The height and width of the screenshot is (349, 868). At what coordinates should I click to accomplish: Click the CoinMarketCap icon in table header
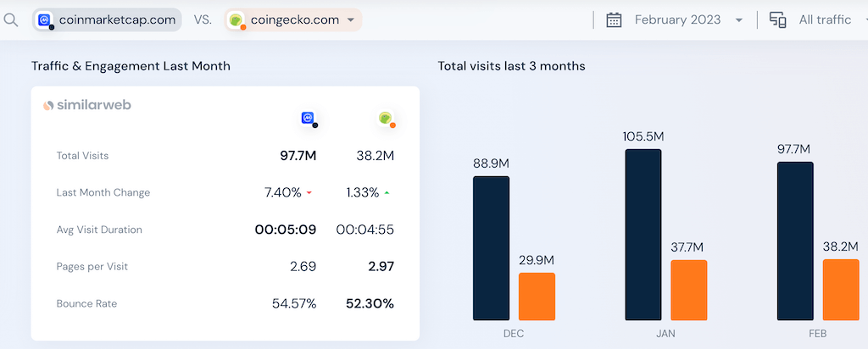(309, 119)
